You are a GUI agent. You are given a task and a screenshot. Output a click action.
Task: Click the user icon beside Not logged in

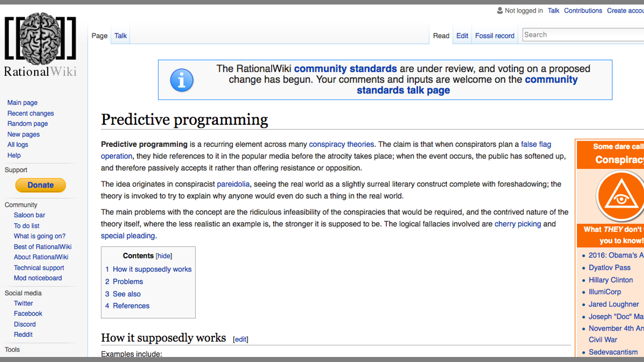(500, 11)
